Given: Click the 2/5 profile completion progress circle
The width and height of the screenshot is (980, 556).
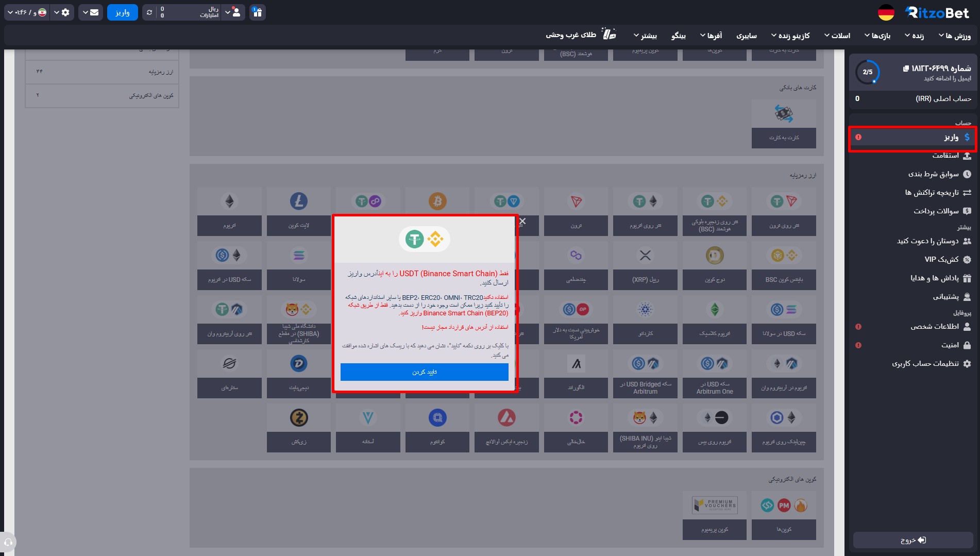Looking at the screenshot, I should pos(868,72).
